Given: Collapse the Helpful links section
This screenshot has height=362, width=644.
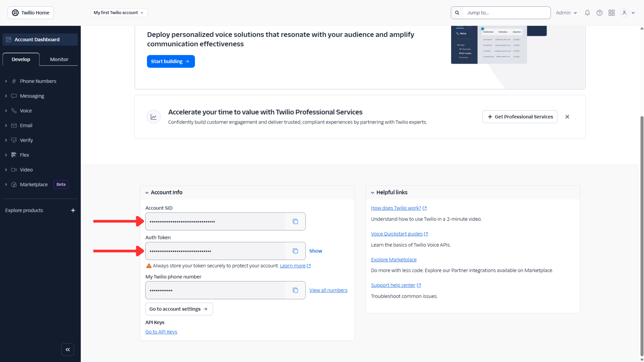Looking at the screenshot, I should [373, 192].
